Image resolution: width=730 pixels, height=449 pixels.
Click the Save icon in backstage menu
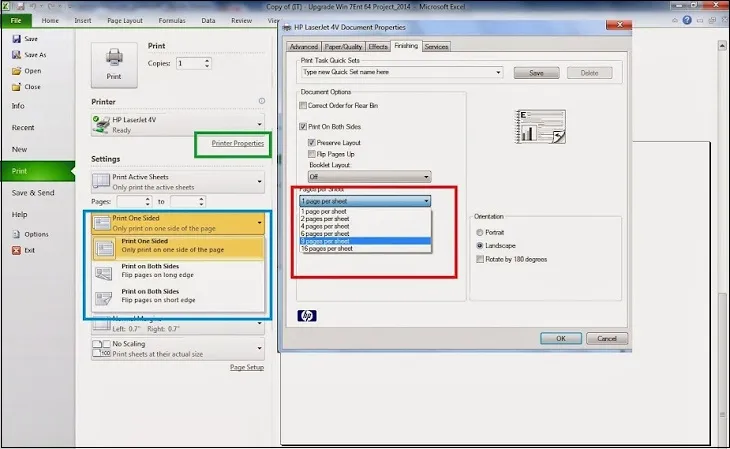pos(17,39)
